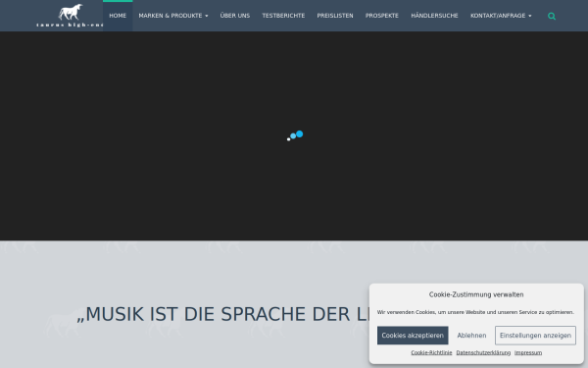Open the PROSPEKTE menu item
The width and height of the screenshot is (588, 368).
pos(382,16)
